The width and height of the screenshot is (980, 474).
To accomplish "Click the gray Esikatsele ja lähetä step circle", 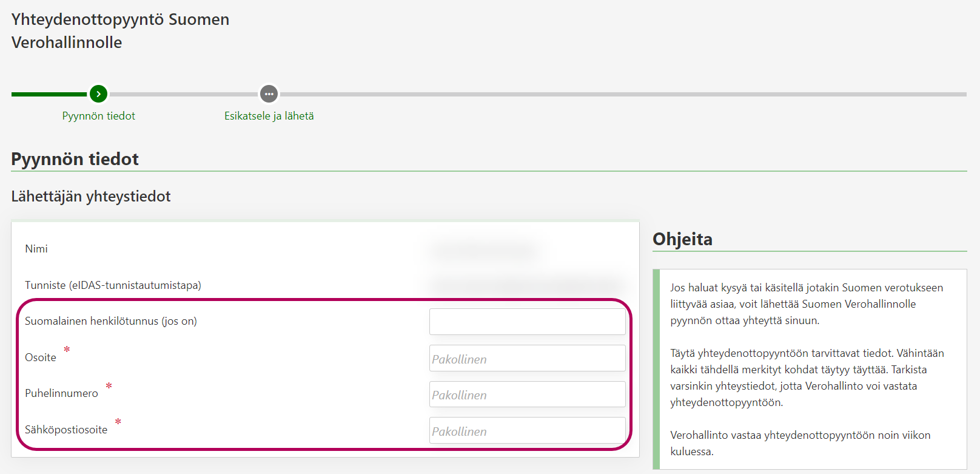I will pos(269,94).
